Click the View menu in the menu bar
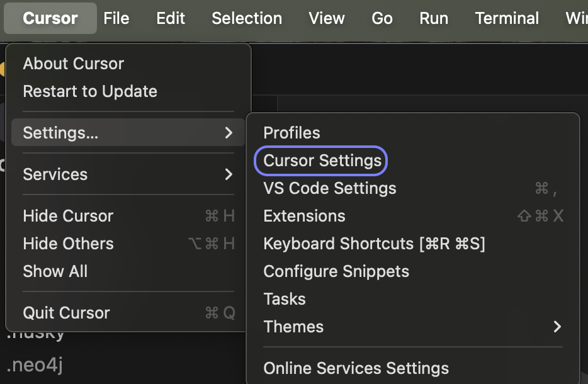The image size is (588, 384). pos(327,18)
